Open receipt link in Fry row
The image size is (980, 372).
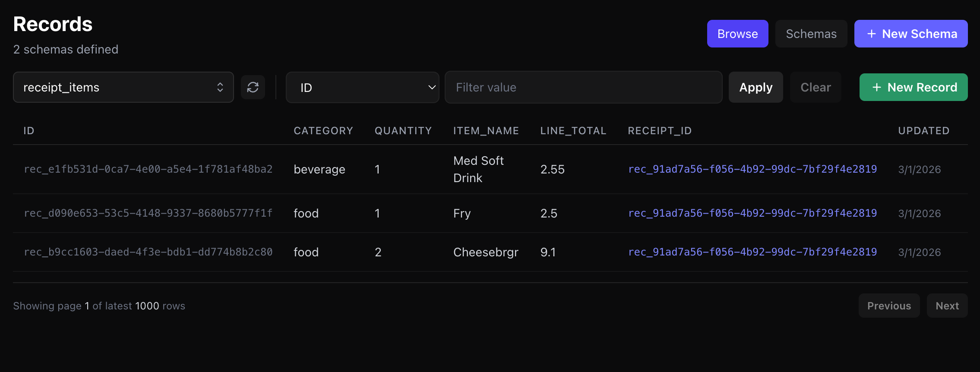click(752, 213)
